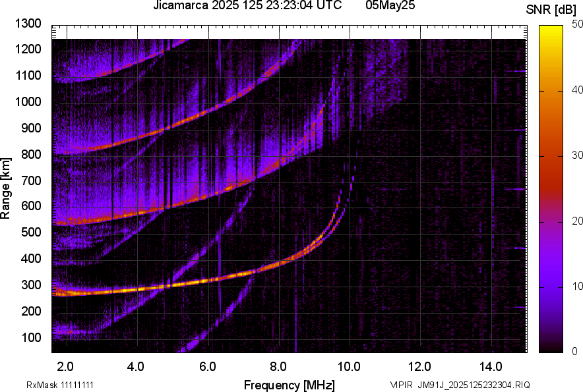Click the 300 range tick label
Image resolution: width=583 pixels, height=392 pixels.
click(x=31, y=285)
